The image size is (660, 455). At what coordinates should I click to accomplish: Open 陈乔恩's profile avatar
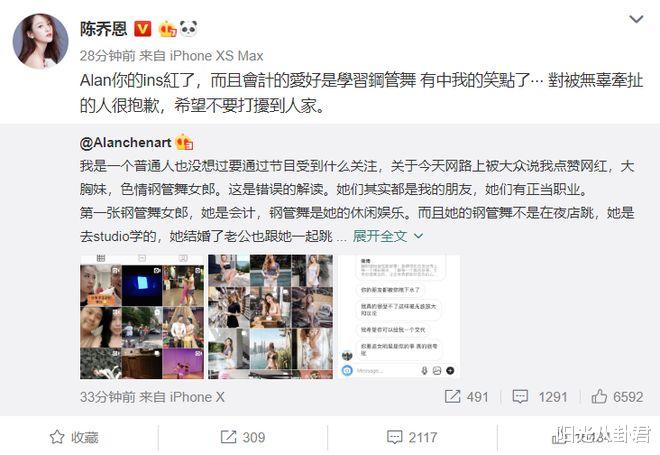click(40, 41)
